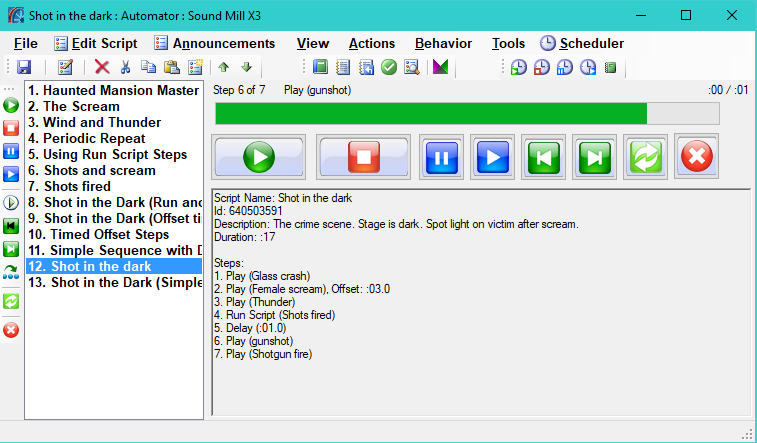Delete the selected script with red X toolbar icon

102,67
